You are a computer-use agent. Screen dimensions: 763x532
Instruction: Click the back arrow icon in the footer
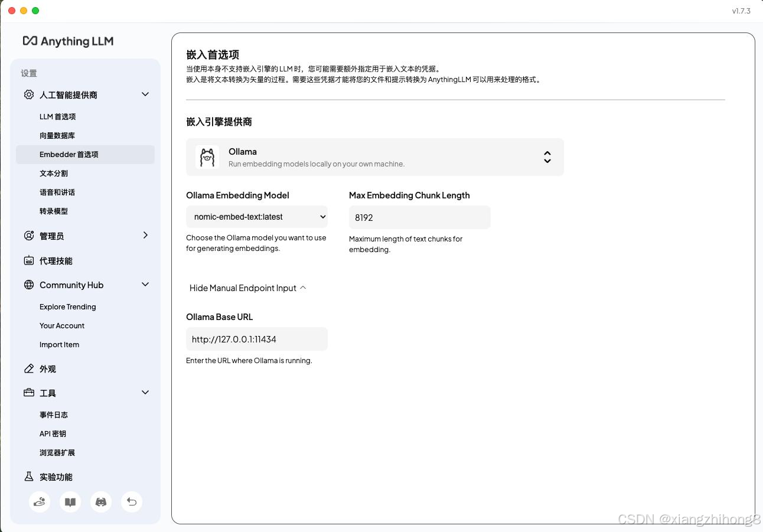pos(132,502)
